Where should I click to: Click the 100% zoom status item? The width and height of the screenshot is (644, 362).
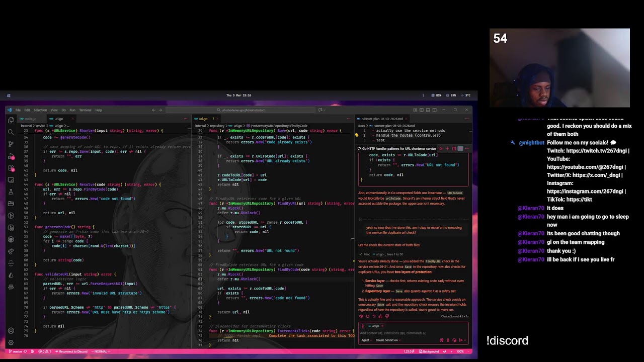click(x=459, y=351)
